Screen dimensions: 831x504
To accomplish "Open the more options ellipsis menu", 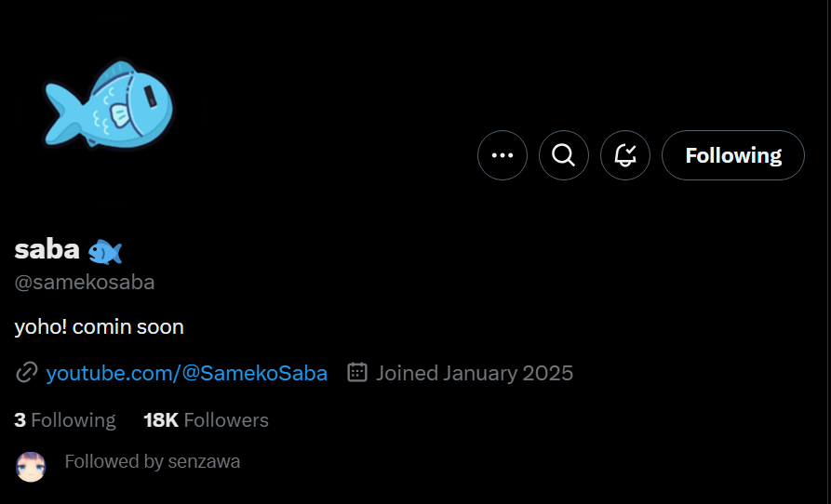I will (x=503, y=155).
